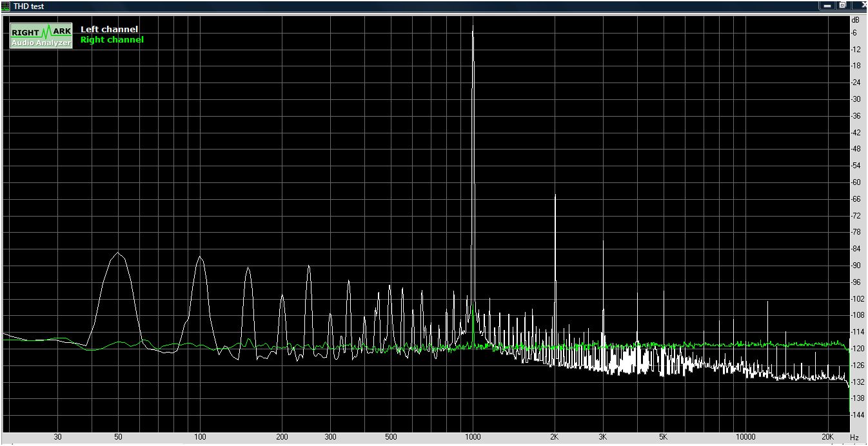
Task: Click the '-138' level axis label
Action: click(858, 399)
